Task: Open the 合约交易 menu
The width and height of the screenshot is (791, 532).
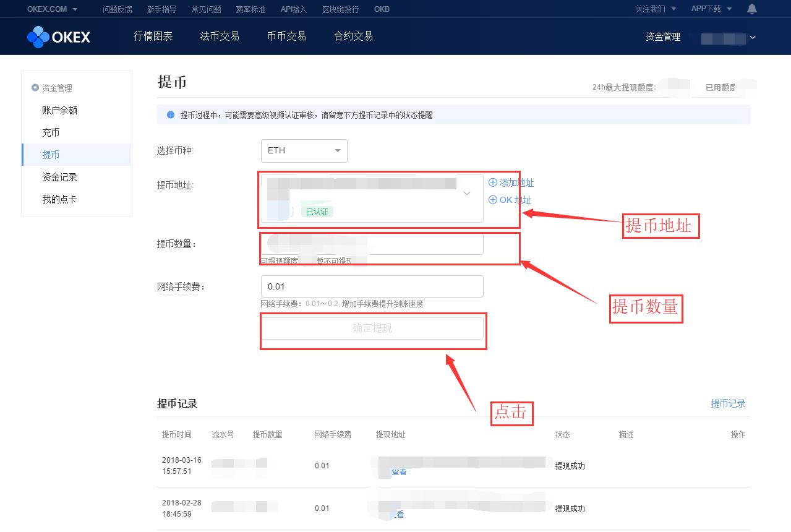Action: coord(352,36)
